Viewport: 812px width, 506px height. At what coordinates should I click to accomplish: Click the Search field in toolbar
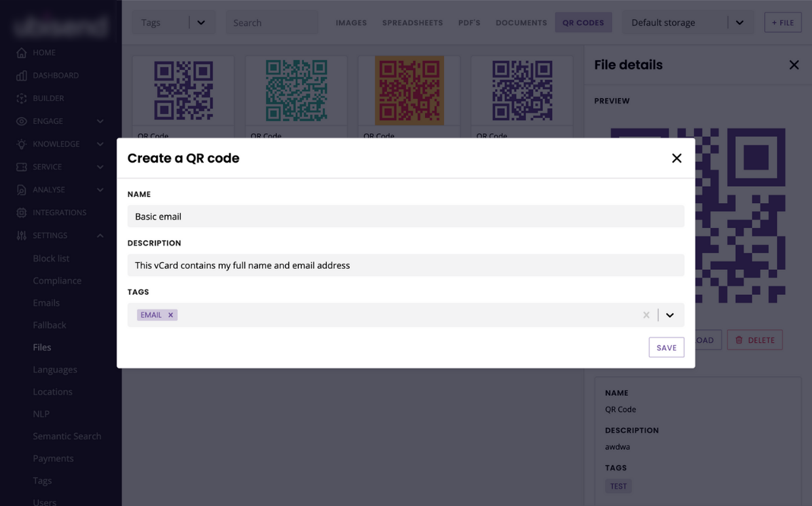pyautogui.click(x=272, y=22)
